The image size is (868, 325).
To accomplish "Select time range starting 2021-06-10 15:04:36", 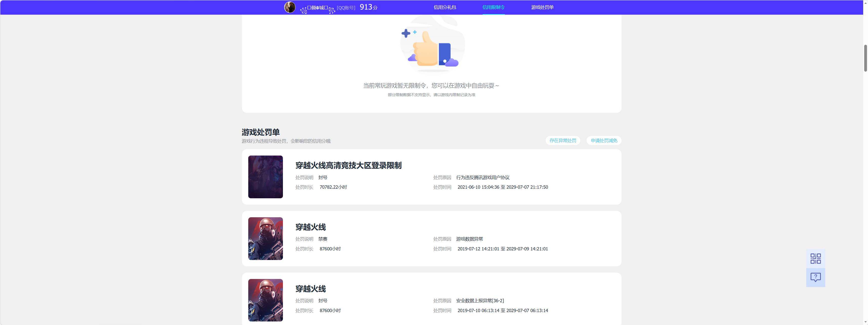I will (503, 187).
